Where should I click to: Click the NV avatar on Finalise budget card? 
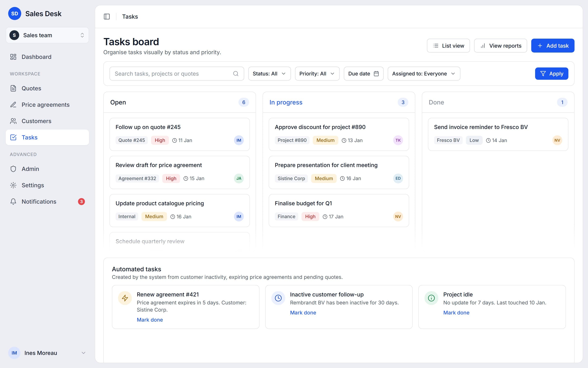pos(398,217)
